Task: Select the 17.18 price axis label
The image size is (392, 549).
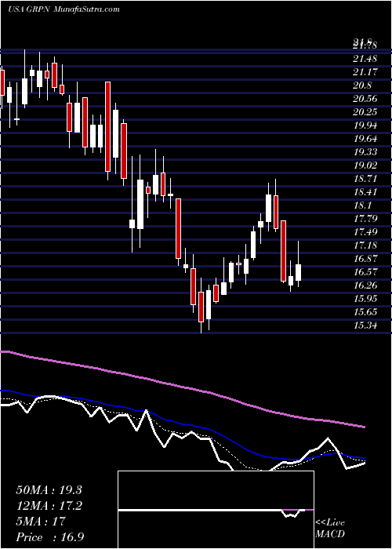Action: tap(365, 245)
